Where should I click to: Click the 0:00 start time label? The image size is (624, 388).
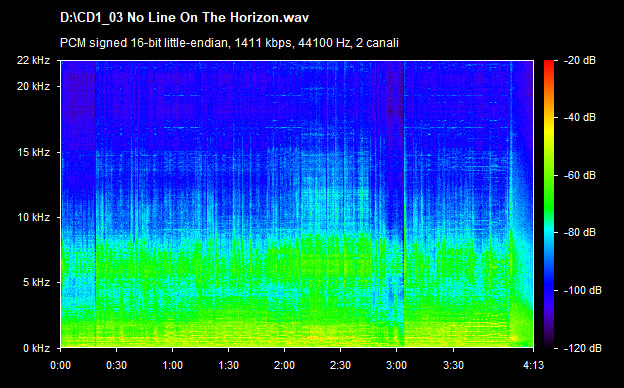(60, 365)
